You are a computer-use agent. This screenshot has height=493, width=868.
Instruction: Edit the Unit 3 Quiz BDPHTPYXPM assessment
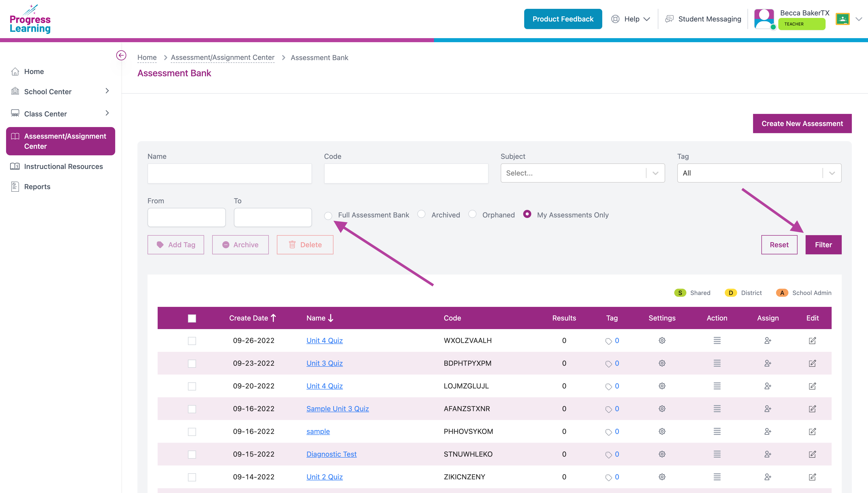812,363
